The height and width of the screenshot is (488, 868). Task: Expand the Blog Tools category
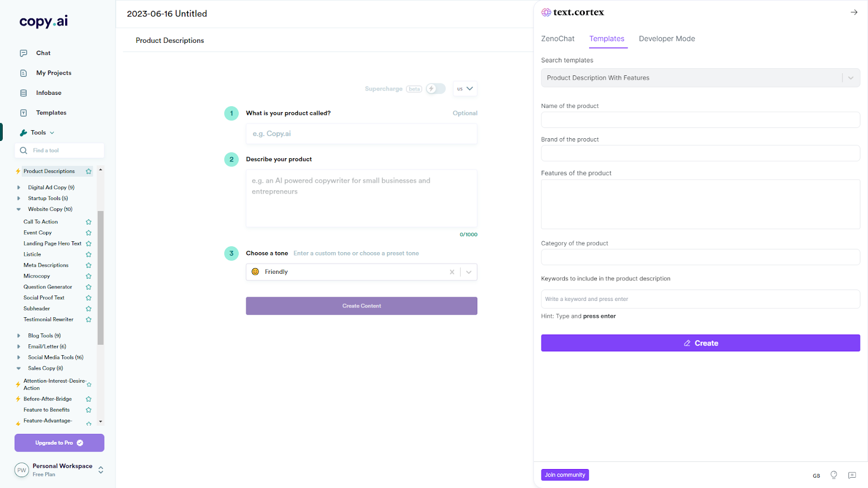point(18,336)
